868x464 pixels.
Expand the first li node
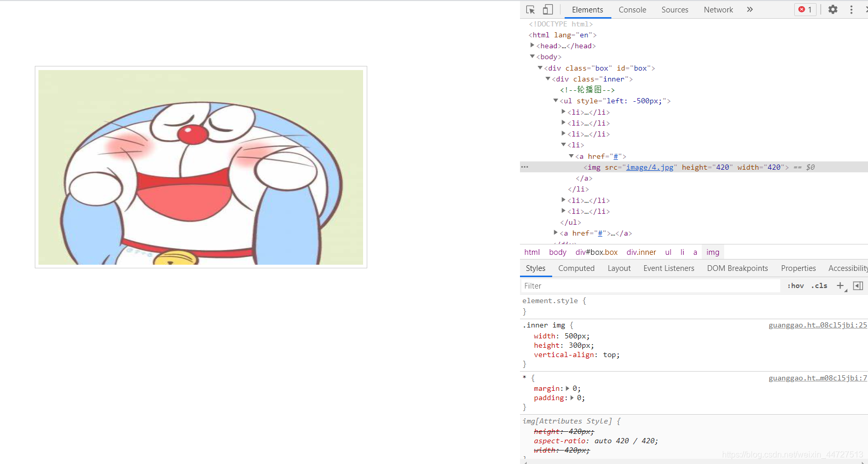[x=563, y=112]
